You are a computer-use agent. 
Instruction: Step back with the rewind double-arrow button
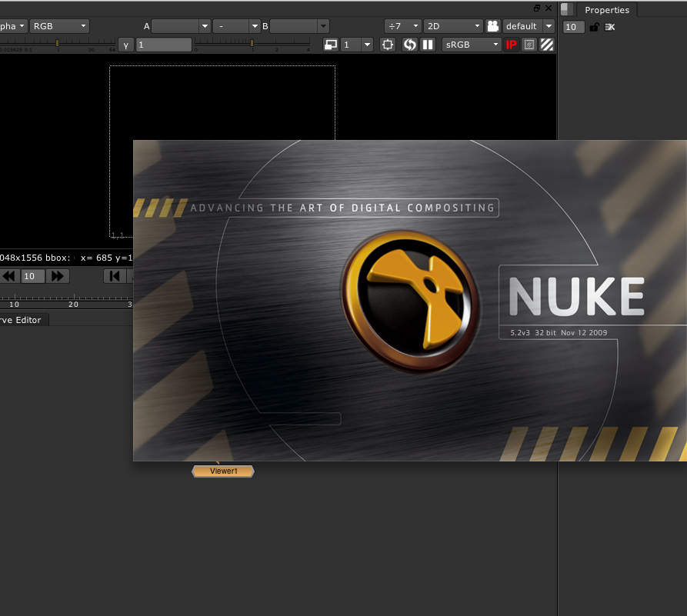coord(8,276)
